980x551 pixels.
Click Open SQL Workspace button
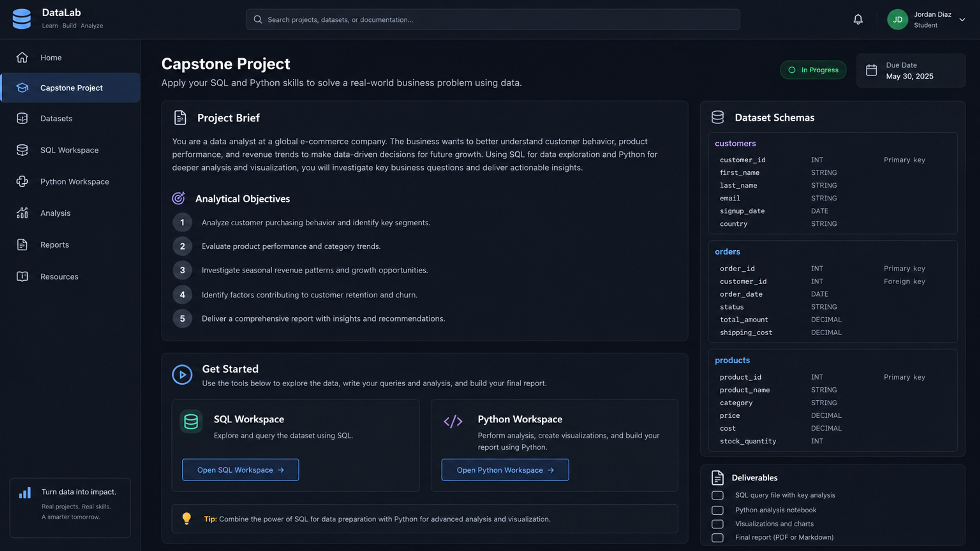[240, 470]
